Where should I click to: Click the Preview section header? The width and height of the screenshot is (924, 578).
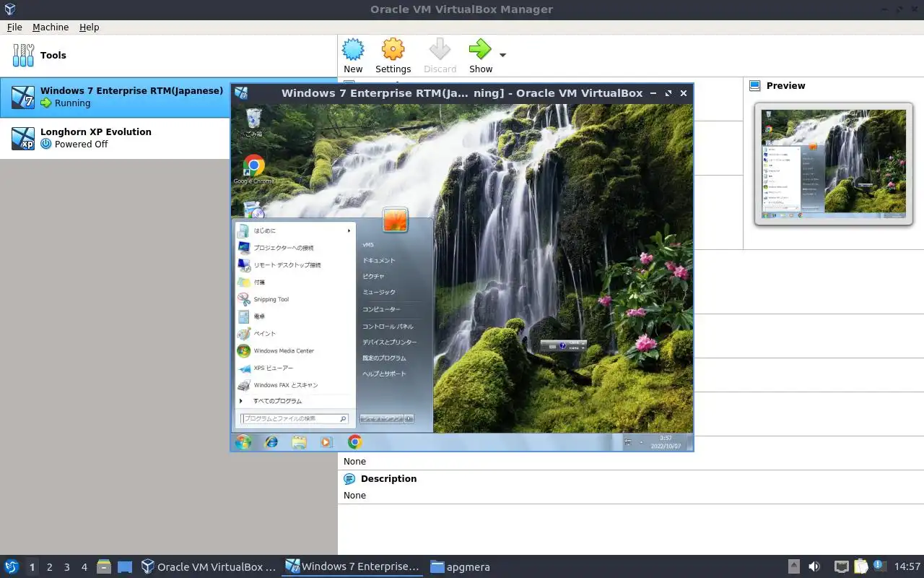click(x=785, y=85)
